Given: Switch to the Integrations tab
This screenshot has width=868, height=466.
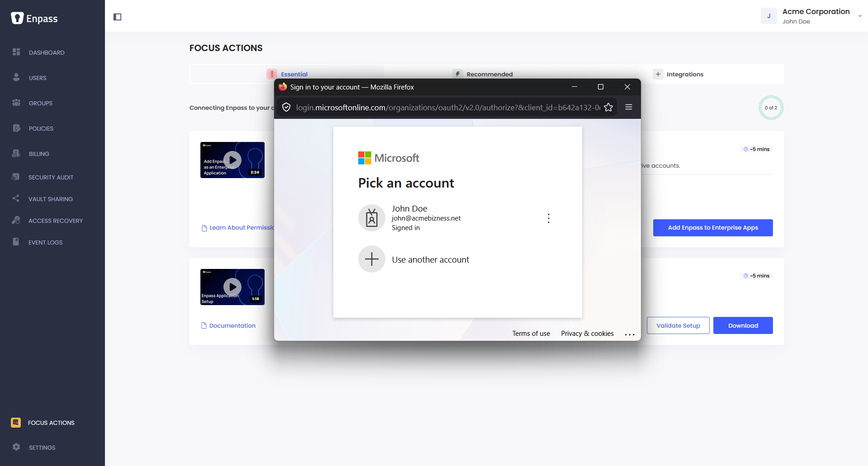Looking at the screenshot, I should (678, 74).
